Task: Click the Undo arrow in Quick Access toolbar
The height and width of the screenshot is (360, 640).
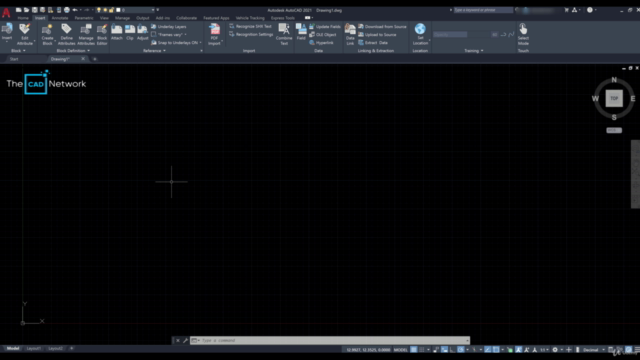Action: click(75, 10)
